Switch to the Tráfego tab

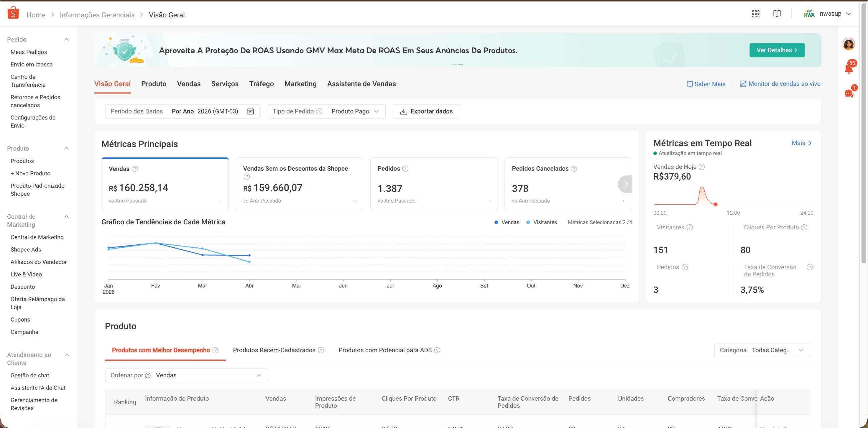point(261,83)
